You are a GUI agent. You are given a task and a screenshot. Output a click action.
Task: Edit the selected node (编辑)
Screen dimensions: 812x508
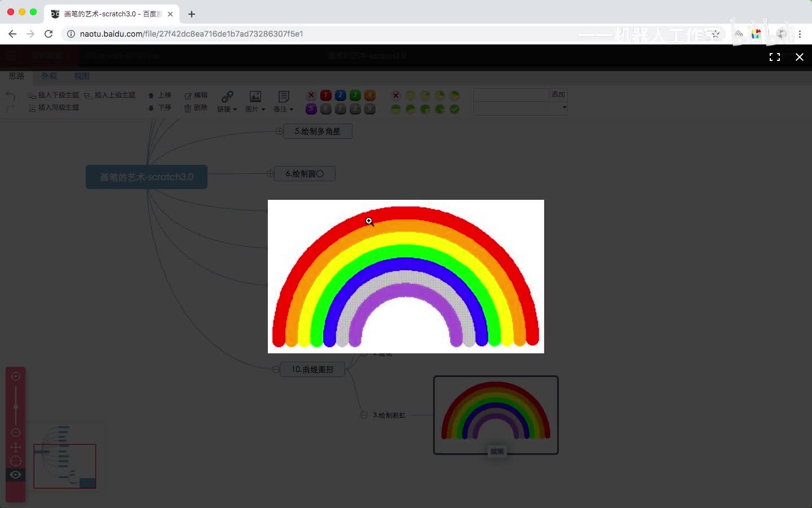pos(196,95)
